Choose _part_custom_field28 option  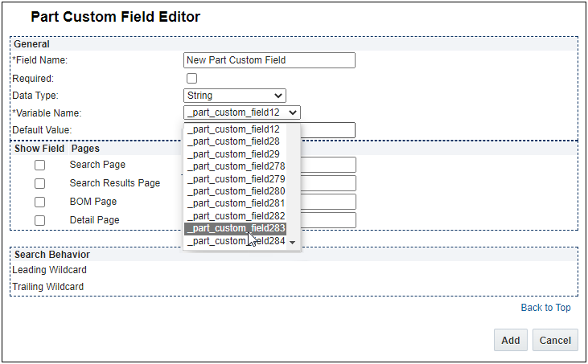pos(233,141)
